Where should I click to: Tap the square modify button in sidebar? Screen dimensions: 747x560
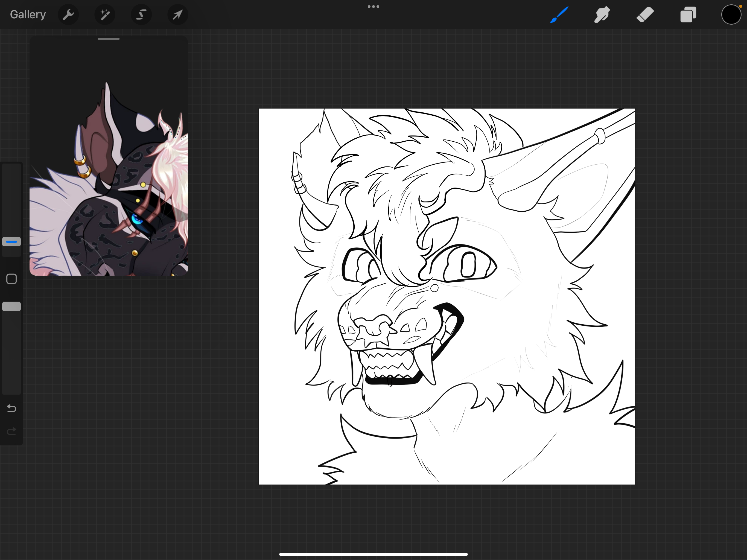[x=11, y=279]
